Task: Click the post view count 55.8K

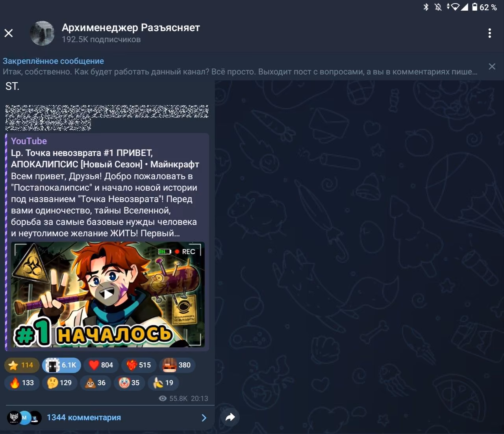Action: tap(173, 399)
